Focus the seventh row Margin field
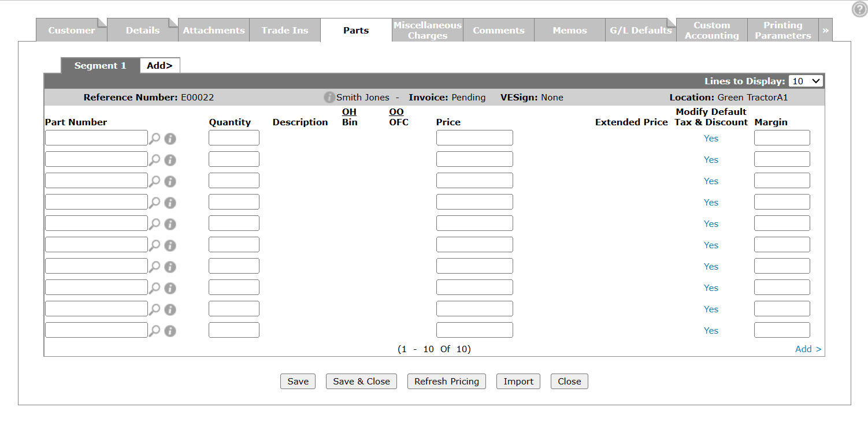This screenshot has width=868, height=422. coord(782,266)
